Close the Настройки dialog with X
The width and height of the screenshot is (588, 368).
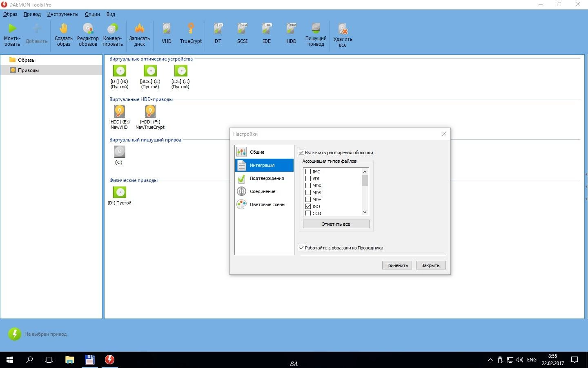point(444,134)
